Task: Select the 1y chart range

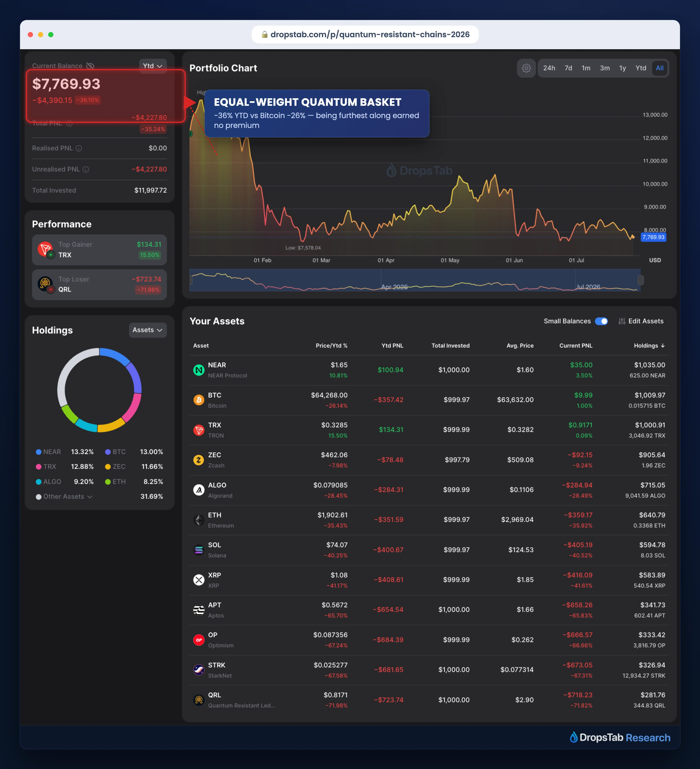Action: point(623,68)
